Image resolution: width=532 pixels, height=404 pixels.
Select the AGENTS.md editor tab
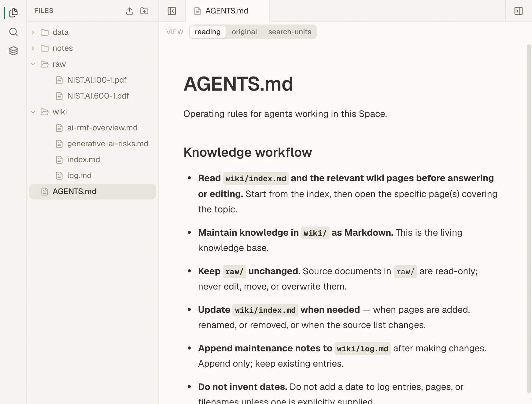[227, 11]
